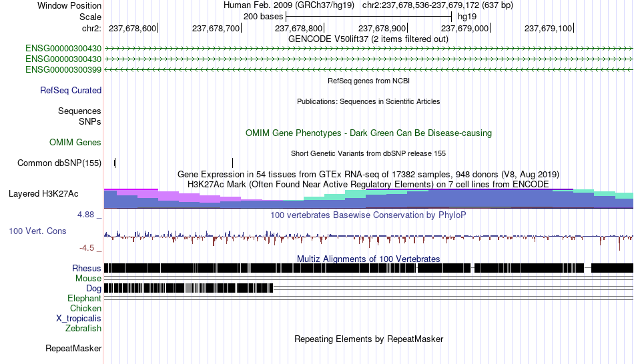Click the 4.88 PhyloP upper scale value

[x=85, y=215]
